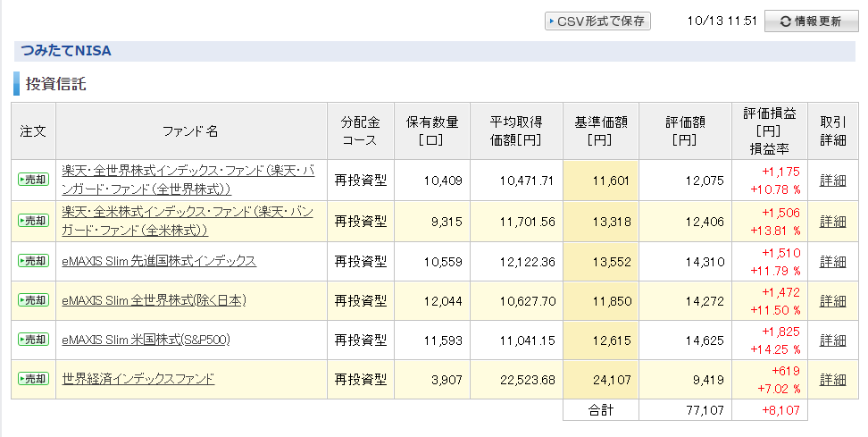Click the 注文 column header
This screenshot has width=868, height=437.
point(33,131)
